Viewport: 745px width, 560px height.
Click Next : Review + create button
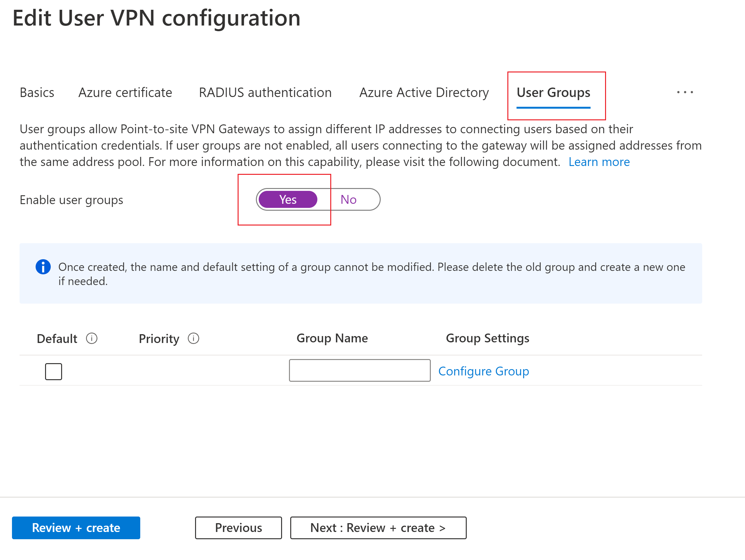click(x=378, y=527)
